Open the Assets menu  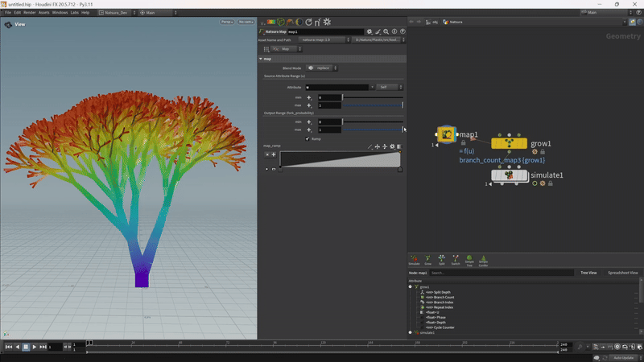(x=44, y=13)
